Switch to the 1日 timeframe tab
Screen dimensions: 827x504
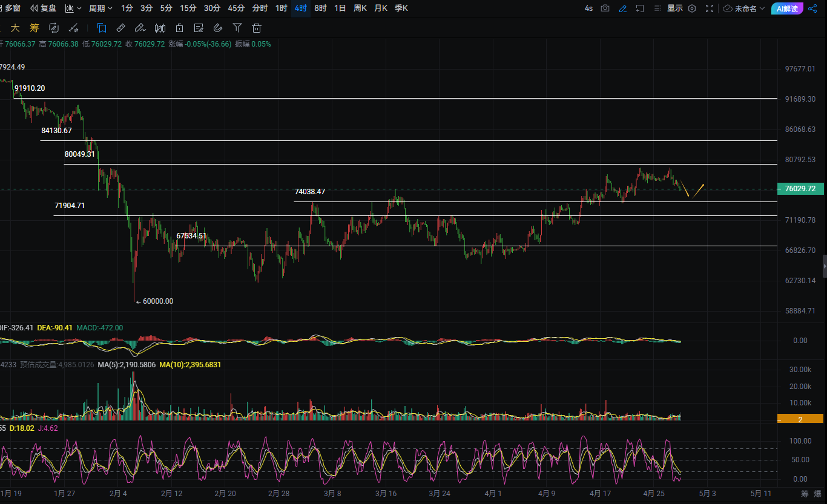(340, 8)
